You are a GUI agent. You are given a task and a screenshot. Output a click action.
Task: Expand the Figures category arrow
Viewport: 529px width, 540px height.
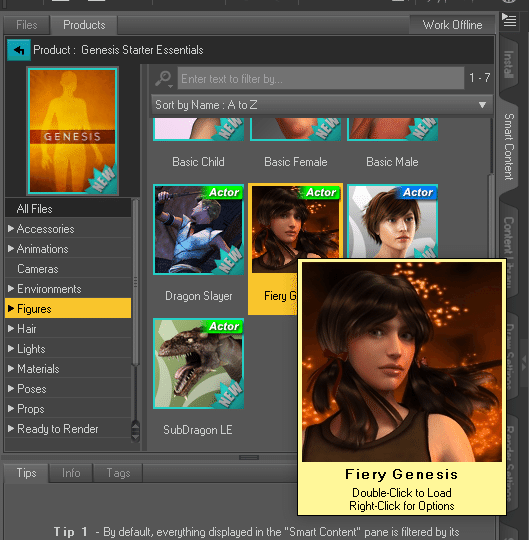tap(11, 309)
